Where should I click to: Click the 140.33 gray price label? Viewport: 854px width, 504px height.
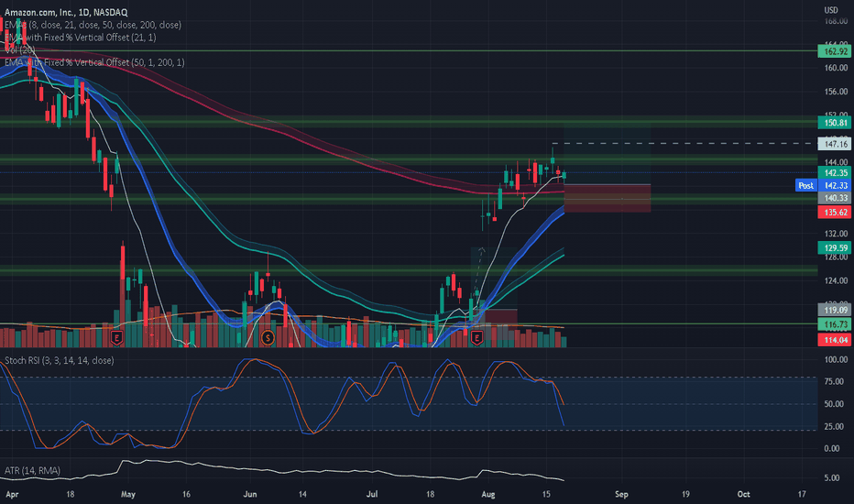836,198
